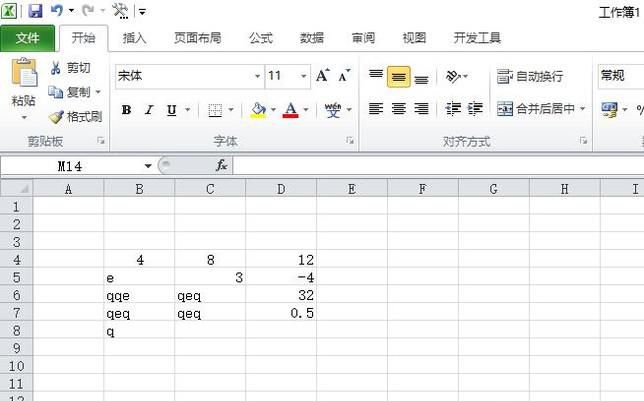Click 合并后居中 merge and center
Image resolution: width=644 pixels, height=401 pixels.
click(x=535, y=109)
